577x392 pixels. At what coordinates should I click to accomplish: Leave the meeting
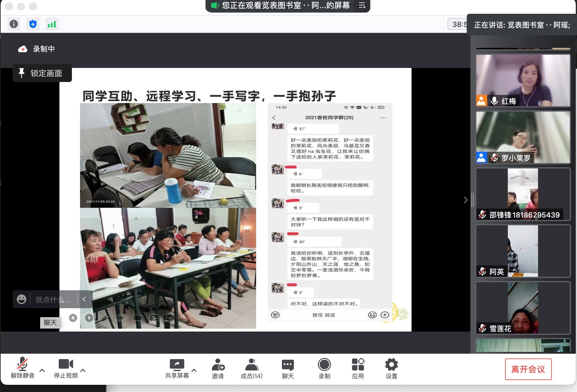[x=528, y=369]
